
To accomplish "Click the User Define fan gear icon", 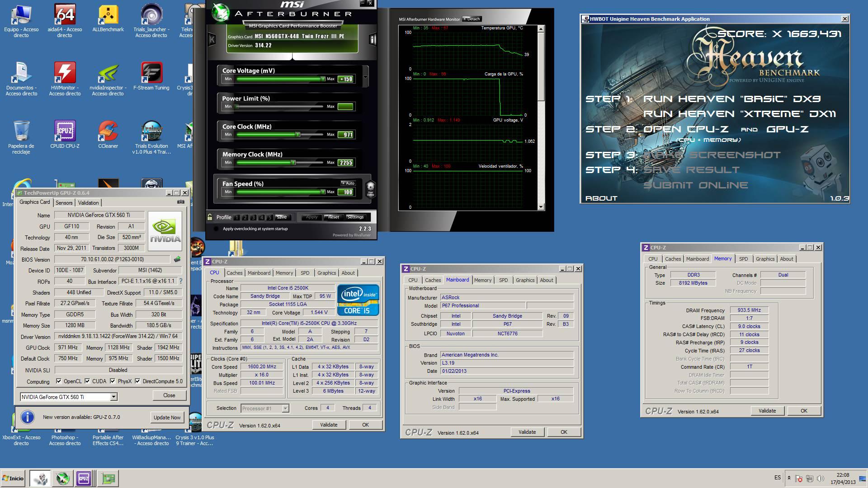I will (x=370, y=188).
